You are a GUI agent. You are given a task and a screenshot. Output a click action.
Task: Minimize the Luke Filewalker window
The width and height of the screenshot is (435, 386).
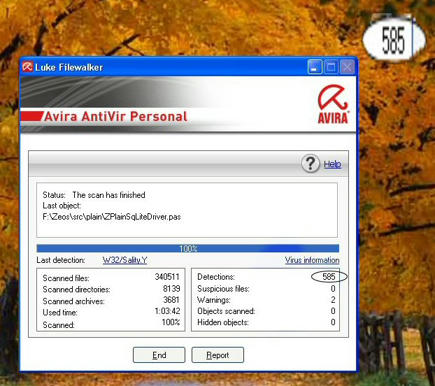[315, 67]
